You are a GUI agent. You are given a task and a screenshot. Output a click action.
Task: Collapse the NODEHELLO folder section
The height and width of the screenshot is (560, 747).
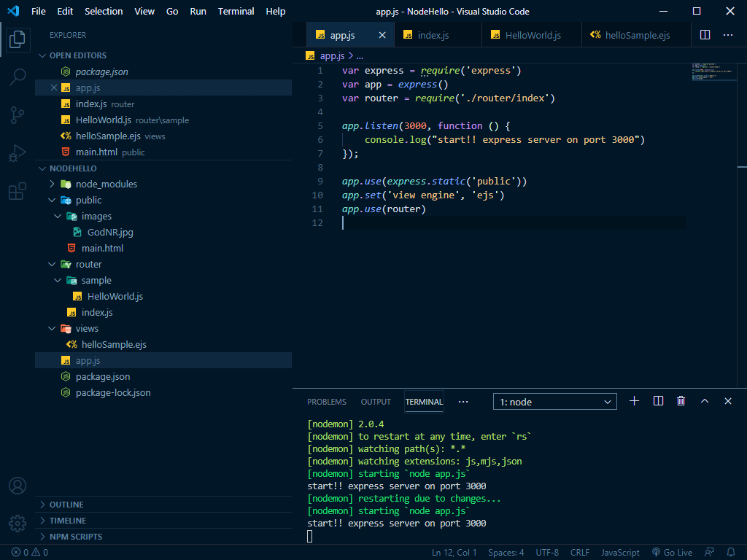42,168
